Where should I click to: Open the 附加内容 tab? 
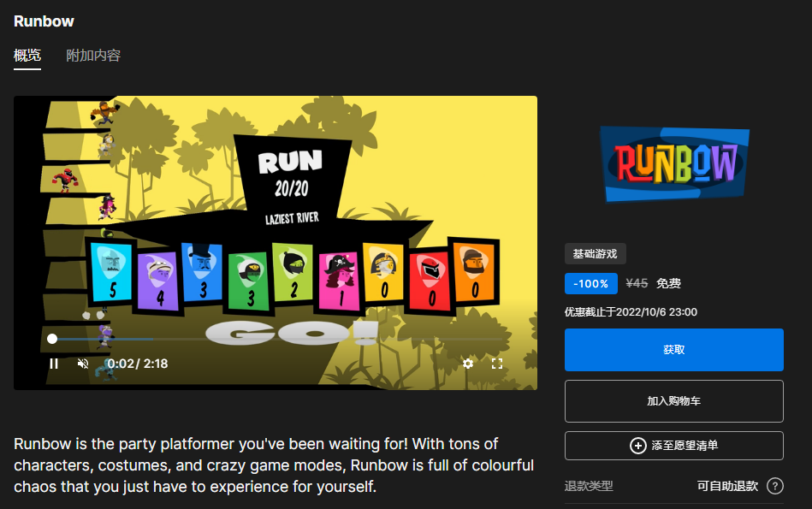[x=93, y=56]
